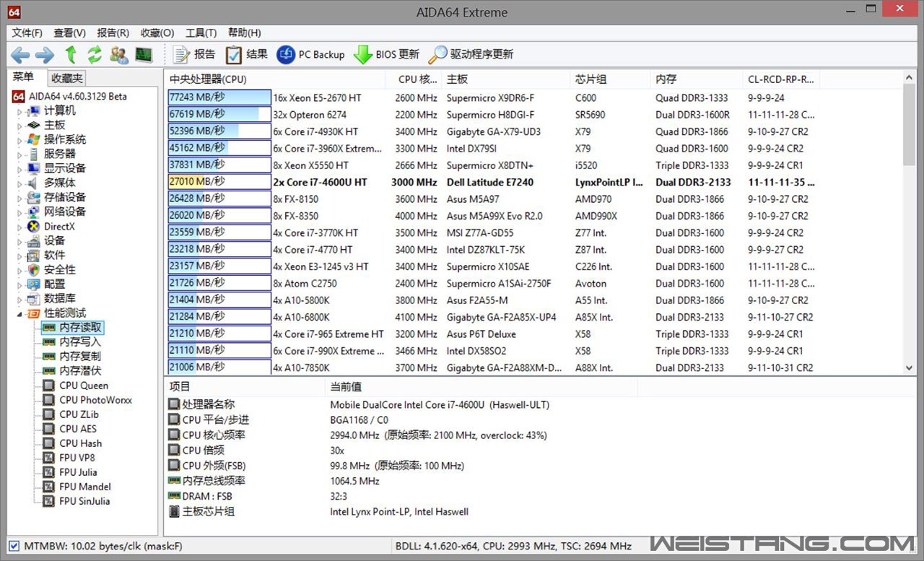Open the 文件(F) menu
Image resolution: width=924 pixels, height=561 pixels.
click(27, 32)
